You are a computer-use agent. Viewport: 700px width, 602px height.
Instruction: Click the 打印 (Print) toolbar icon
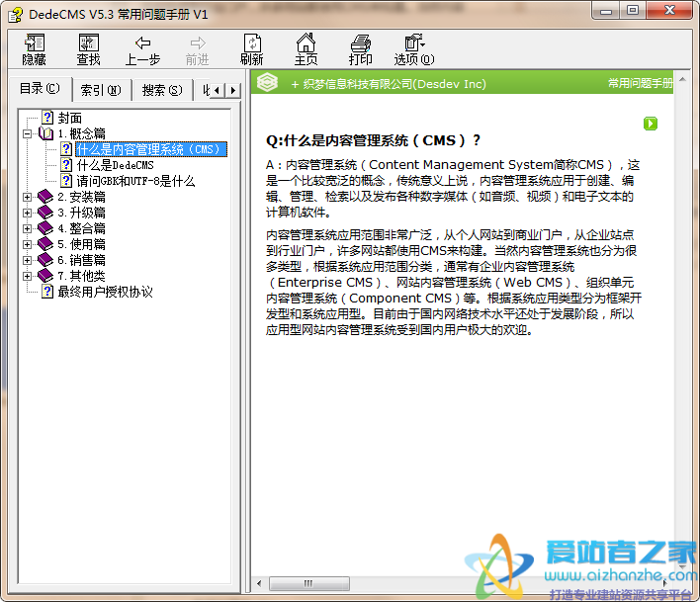pos(360,49)
